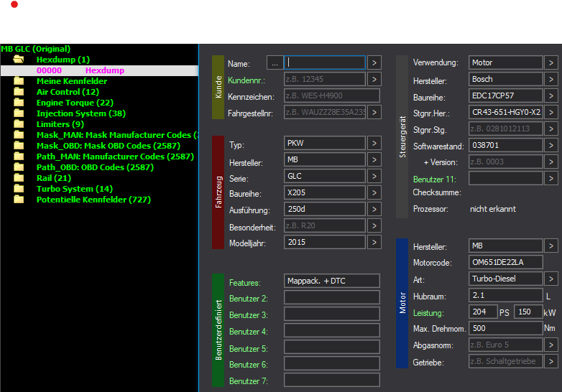Viewport: 562px width, 392px height.
Task: Click the Injection System (38) folder icon
Action: click(x=19, y=113)
